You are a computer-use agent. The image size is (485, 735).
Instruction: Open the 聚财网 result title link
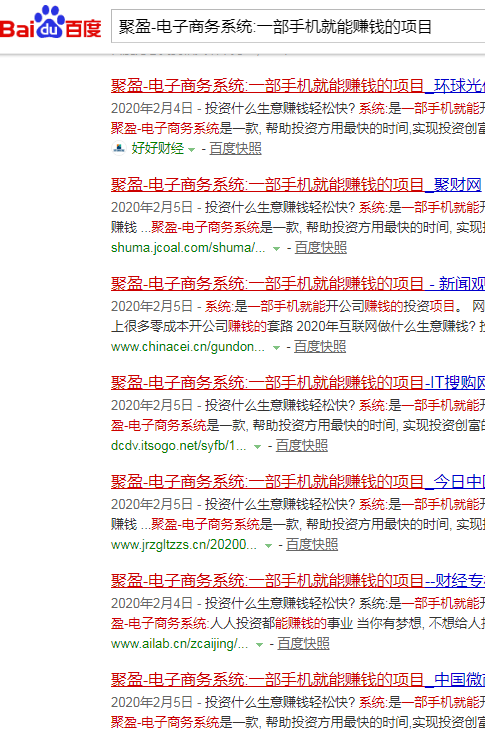296,184
